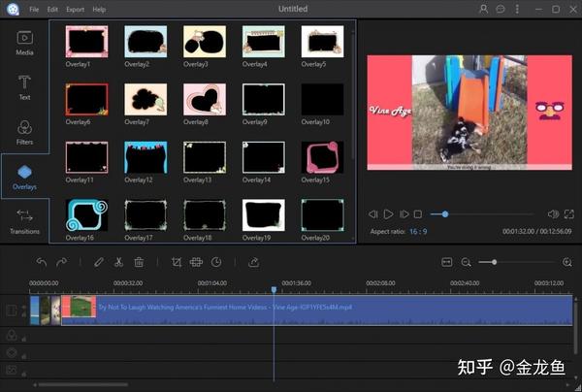Switch to the Filters tab
The image size is (582, 392).
pos(24,133)
